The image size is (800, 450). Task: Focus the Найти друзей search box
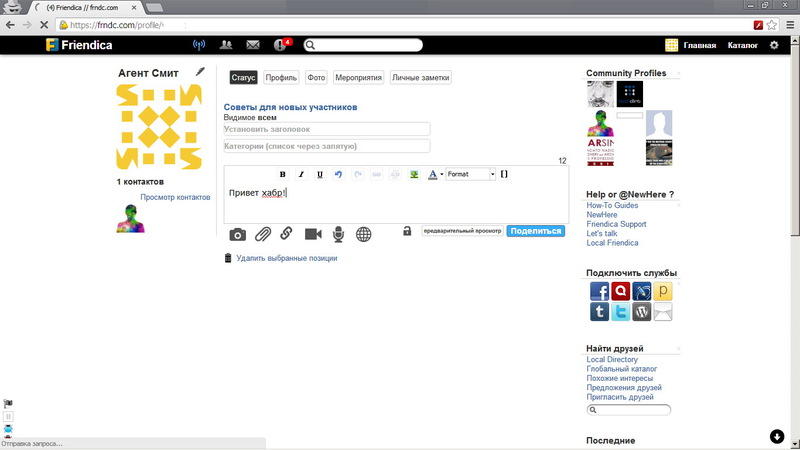(x=629, y=410)
